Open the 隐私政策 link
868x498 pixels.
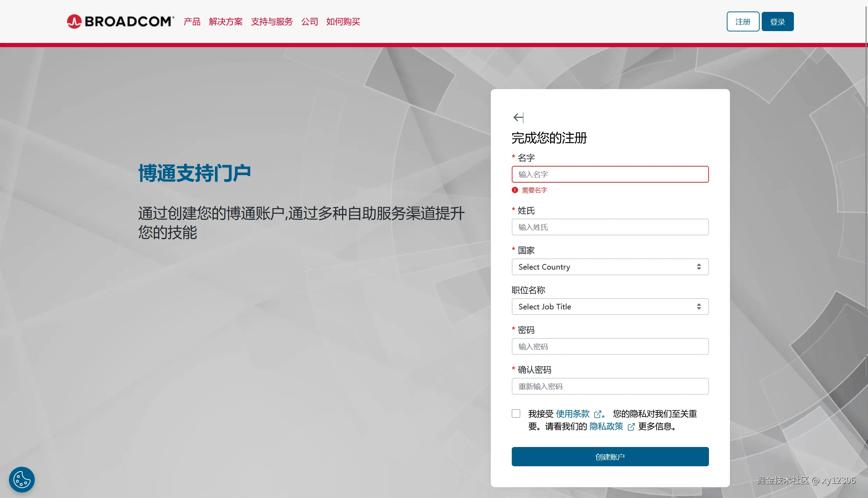tap(606, 426)
